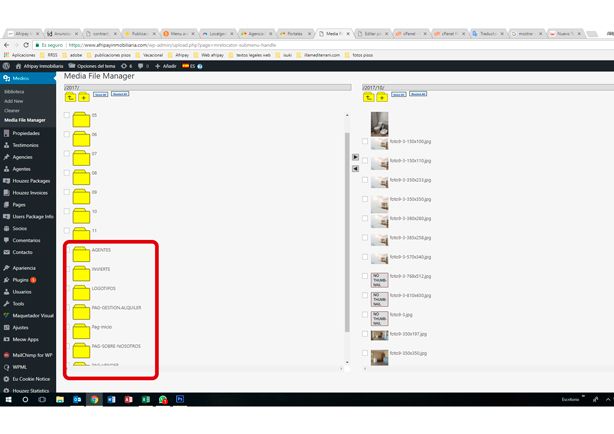This screenshot has height=434, width=614.
Task: Click the move-right arrow between the panes
Action: point(355,157)
